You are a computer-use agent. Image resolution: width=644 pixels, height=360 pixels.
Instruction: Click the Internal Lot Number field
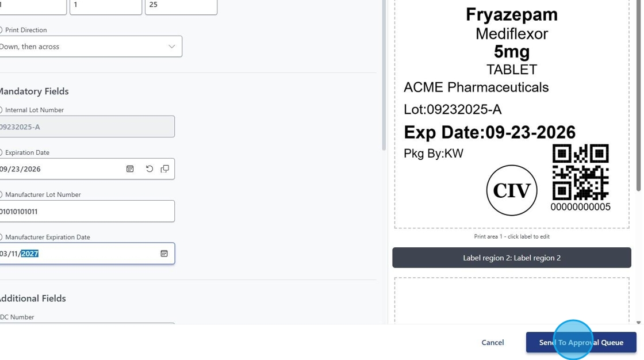[86, 127]
